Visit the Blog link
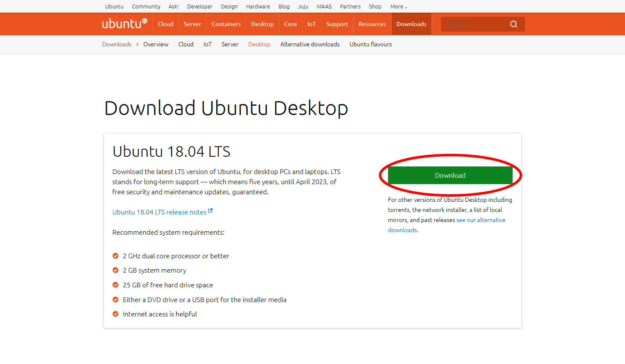Screen dimensions: 625x364 284,6
